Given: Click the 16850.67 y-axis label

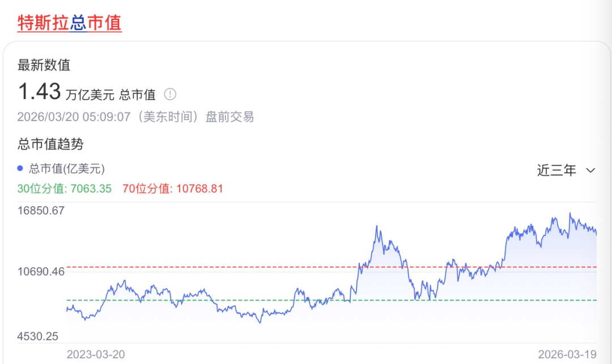Looking at the screenshot, I should click(41, 211).
